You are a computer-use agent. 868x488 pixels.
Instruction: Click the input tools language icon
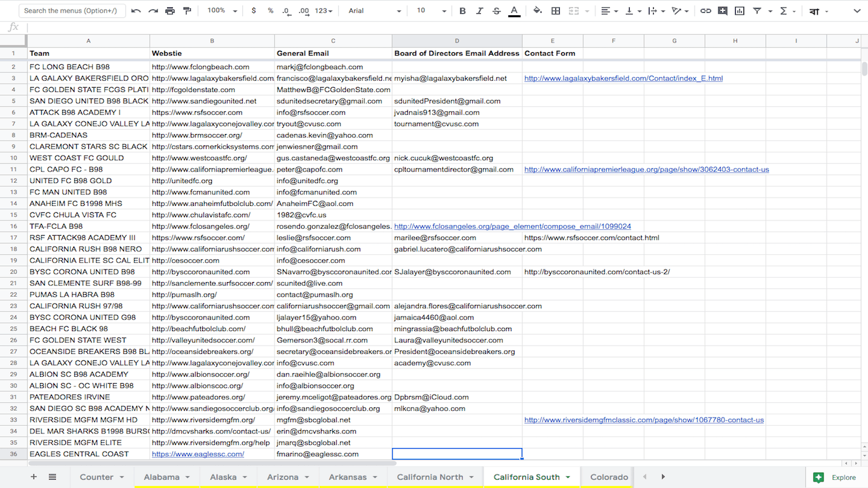[x=814, y=11]
